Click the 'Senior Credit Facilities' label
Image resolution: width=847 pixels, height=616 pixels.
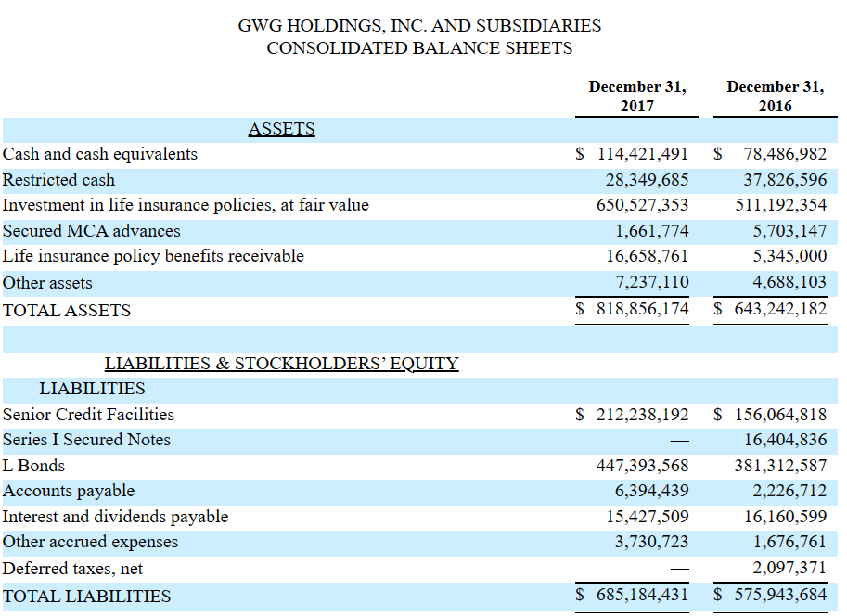click(88, 415)
